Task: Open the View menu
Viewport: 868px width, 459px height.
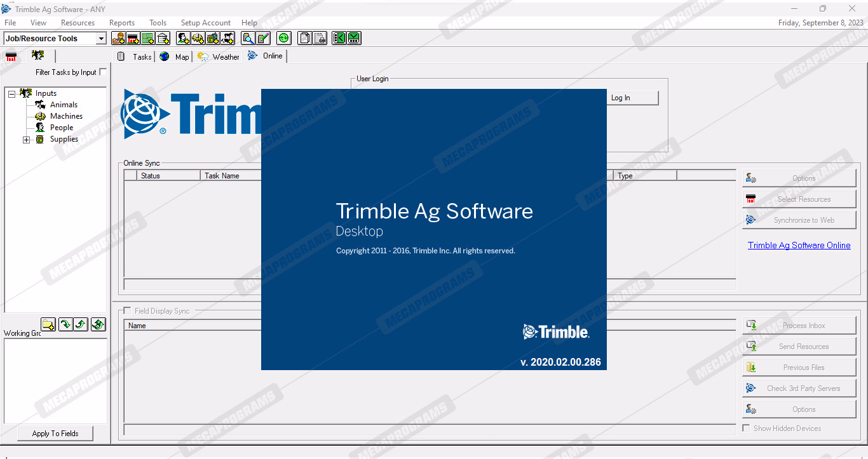Action: (38, 22)
